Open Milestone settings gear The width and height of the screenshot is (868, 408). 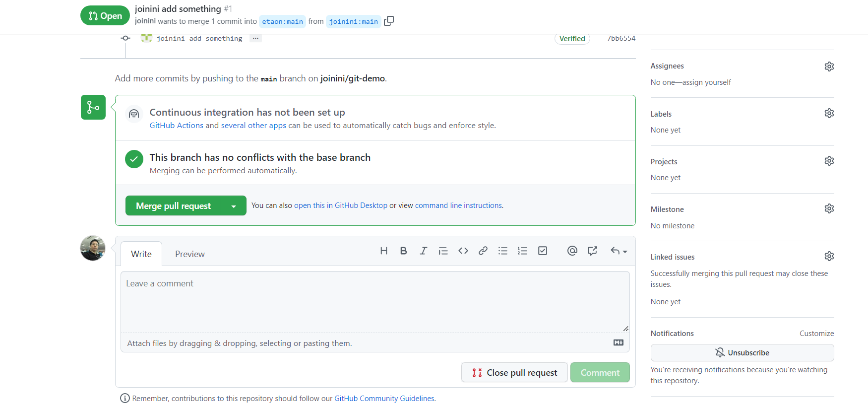click(829, 208)
